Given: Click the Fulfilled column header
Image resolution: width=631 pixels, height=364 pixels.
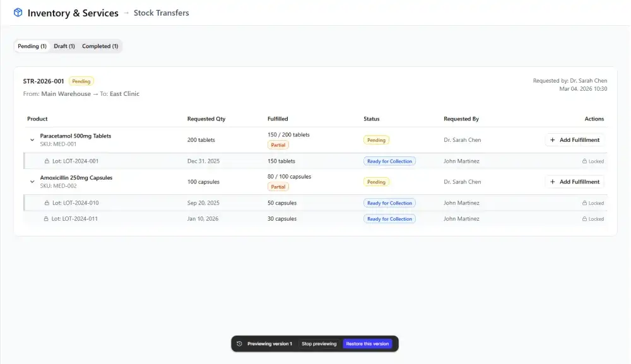Looking at the screenshot, I should tap(278, 119).
